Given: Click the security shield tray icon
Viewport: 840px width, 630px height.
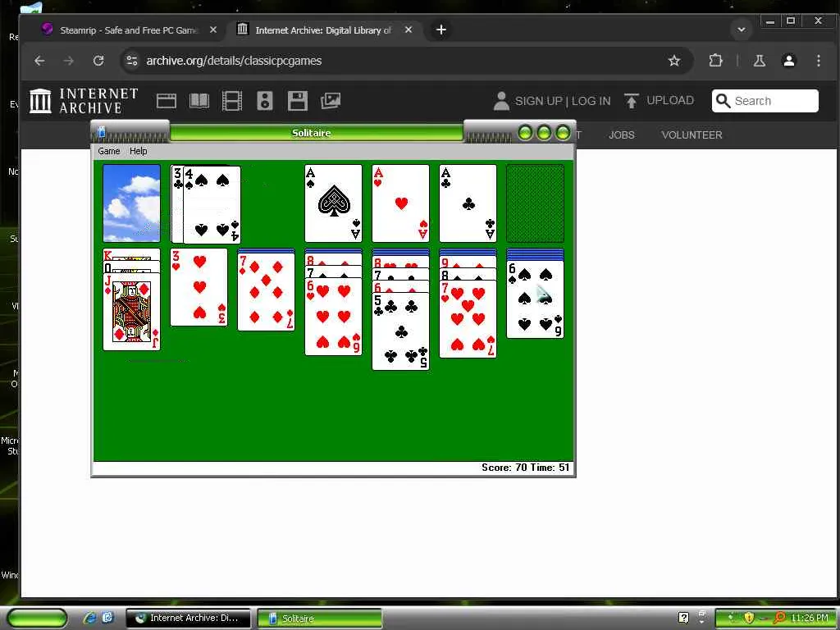Looking at the screenshot, I should (x=748, y=619).
